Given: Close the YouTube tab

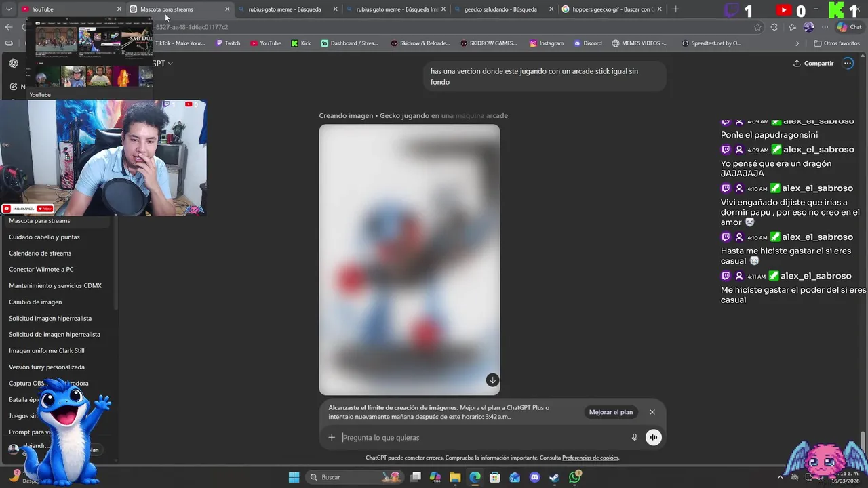Looking at the screenshot, I should click(119, 9).
